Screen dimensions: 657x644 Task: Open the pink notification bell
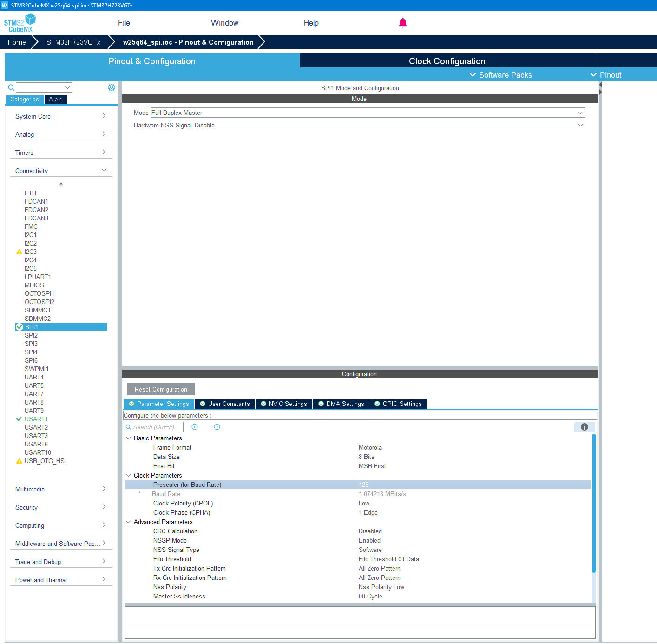[x=403, y=23]
